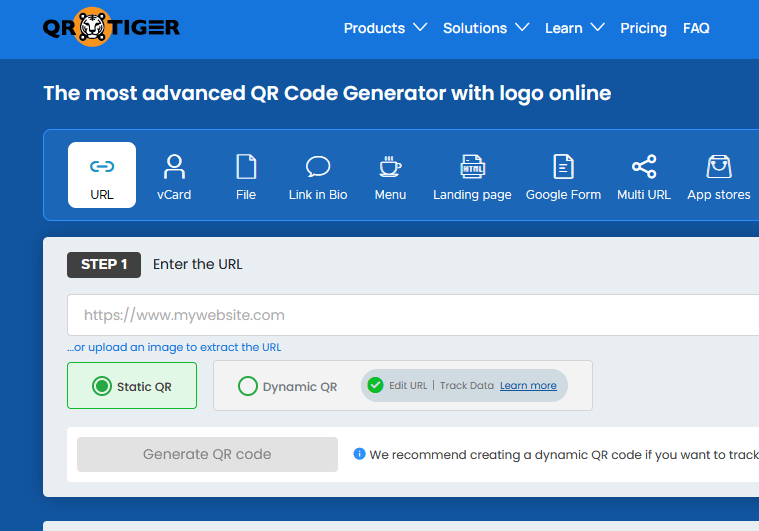
Task: Expand the Solutions dropdown chevron
Action: [x=522, y=27]
